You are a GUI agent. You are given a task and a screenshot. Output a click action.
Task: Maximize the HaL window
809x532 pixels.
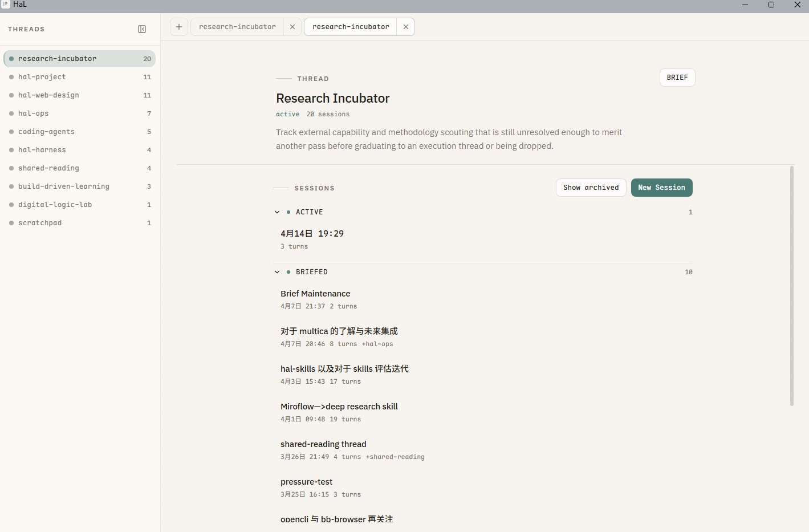click(x=771, y=5)
